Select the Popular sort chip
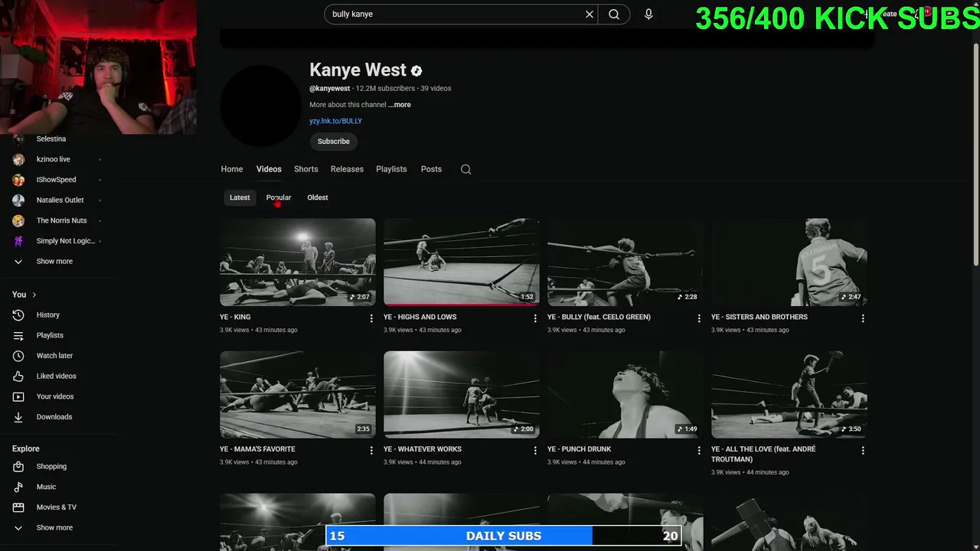 (279, 197)
